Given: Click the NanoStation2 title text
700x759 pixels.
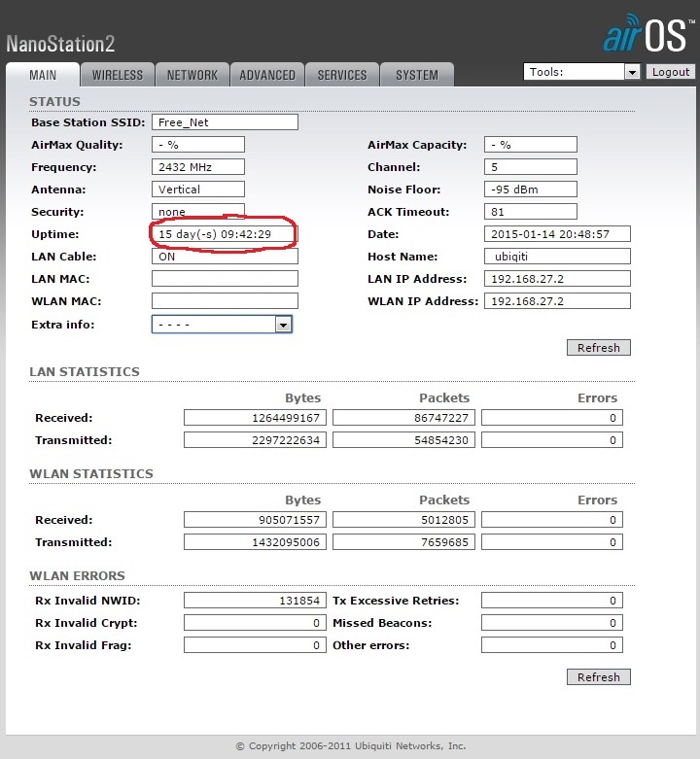Looking at the screenshot, I should click(x=60, y=44).
